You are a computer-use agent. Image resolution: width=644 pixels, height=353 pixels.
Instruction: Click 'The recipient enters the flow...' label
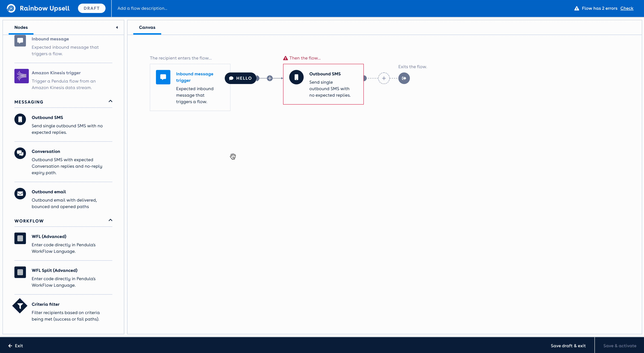[x=181, y=58]
